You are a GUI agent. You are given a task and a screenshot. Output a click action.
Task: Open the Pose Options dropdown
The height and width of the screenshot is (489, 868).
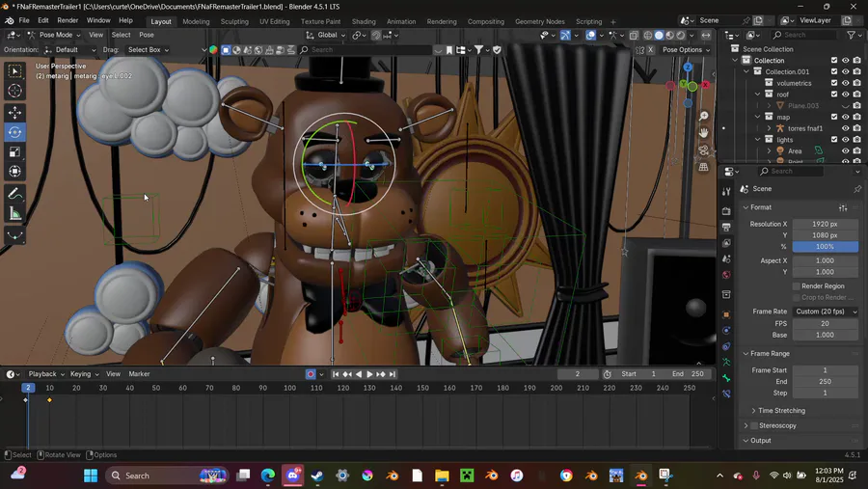[x=686, y=50]
